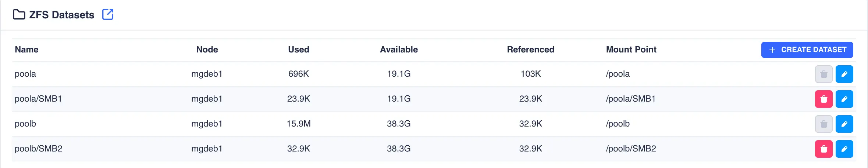Click disabled trash icon for poola
The image size is (868, 168).
pos(823,74)
